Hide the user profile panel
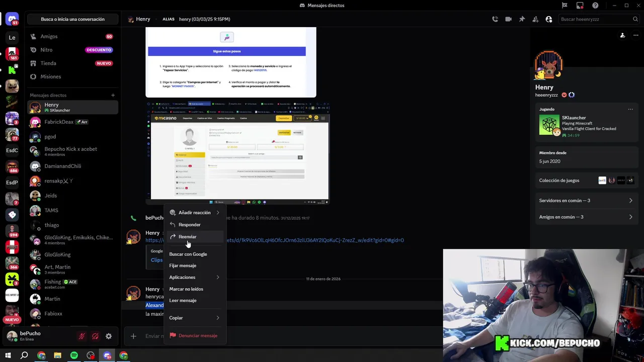644x362 pixels. 549,19
